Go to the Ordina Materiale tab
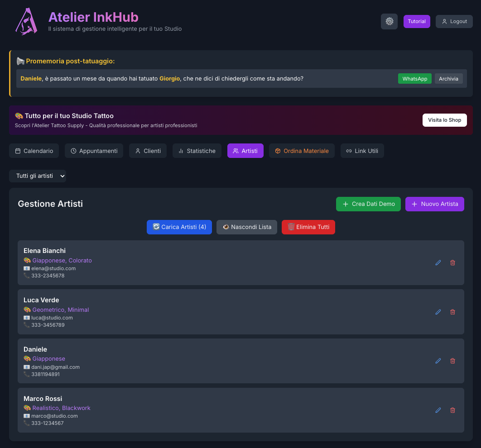The height and width of the screenshot is (448, 481). click(x=302, y=151)
